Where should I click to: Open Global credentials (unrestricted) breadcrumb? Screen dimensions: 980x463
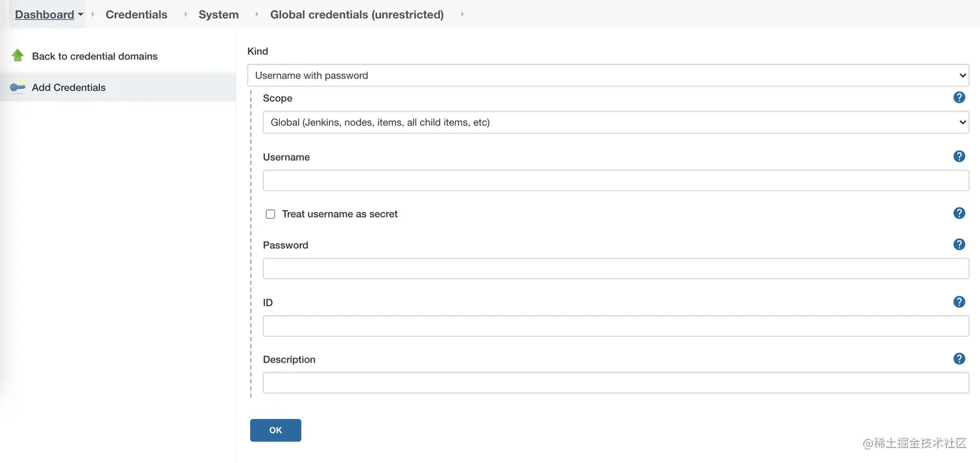[357, 14]
